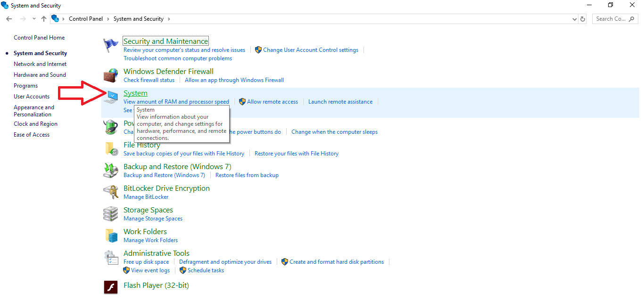Expand the Control Panel breadcrumb chevron

pos(108,19)
